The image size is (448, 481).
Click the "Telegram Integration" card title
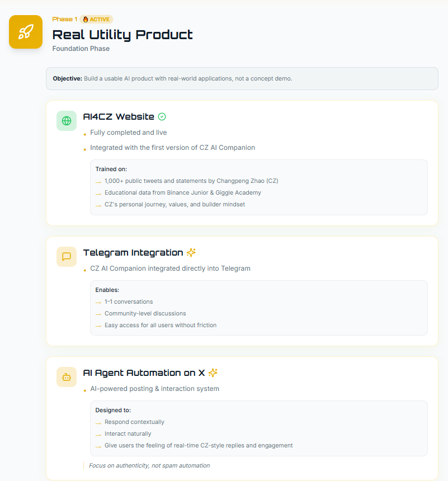(133, 252)
